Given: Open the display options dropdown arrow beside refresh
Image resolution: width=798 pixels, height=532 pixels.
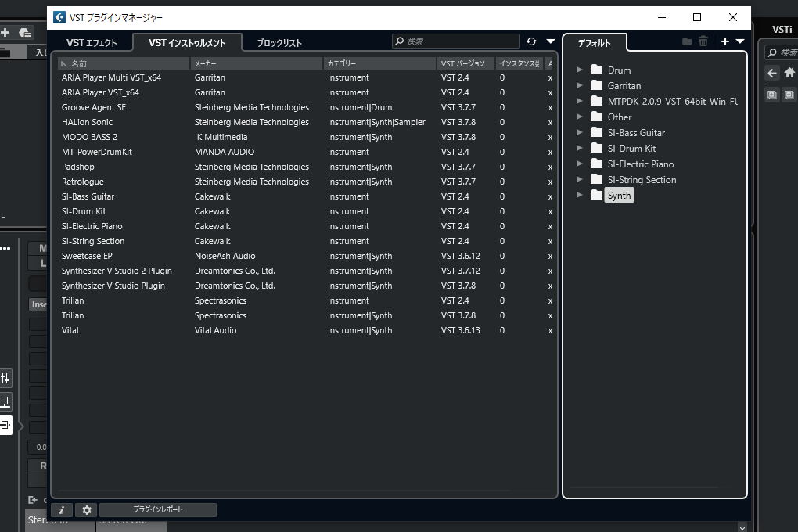Looking at the screenshot, I should [550, 41].
